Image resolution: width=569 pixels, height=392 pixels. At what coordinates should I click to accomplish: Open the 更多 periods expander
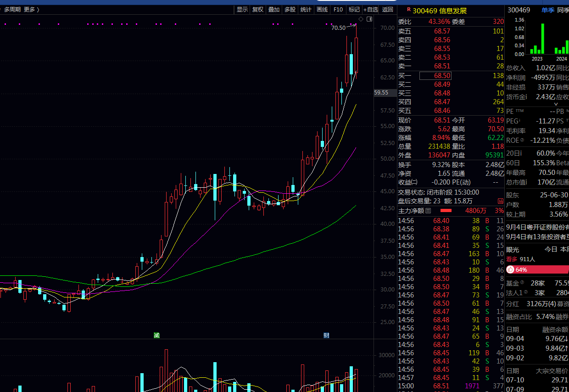(31, 10)
